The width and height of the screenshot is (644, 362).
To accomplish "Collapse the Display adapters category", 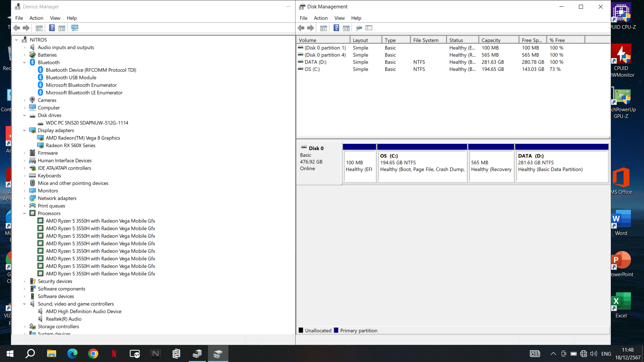I will click(24, 130).
